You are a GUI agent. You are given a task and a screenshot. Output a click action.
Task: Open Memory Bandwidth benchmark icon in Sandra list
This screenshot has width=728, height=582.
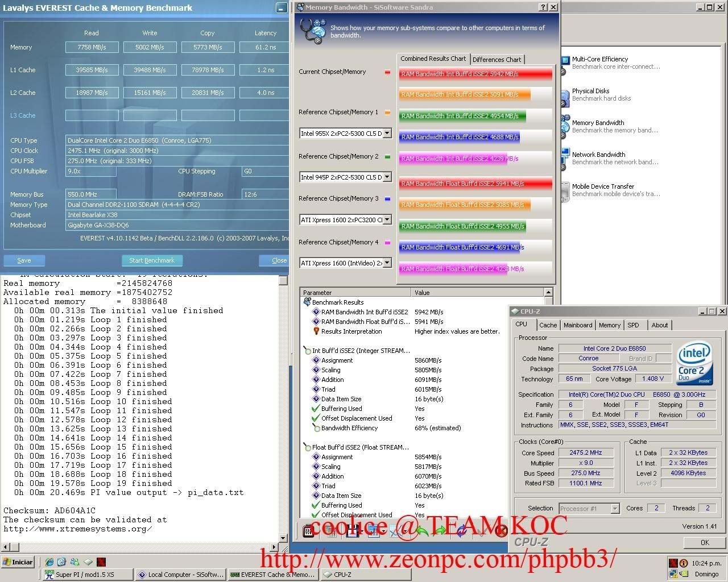click(564, 126)
